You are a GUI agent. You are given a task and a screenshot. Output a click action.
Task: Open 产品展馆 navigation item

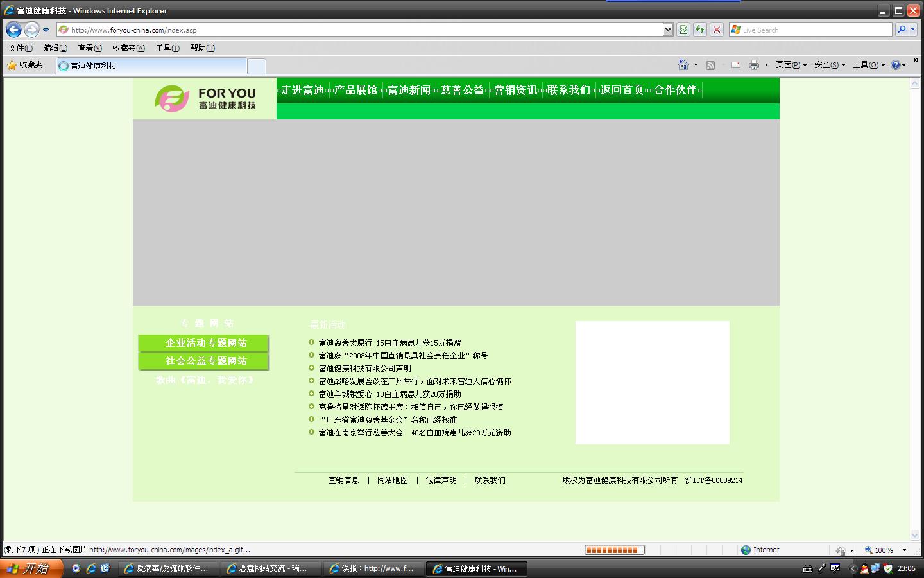(356, 90)
